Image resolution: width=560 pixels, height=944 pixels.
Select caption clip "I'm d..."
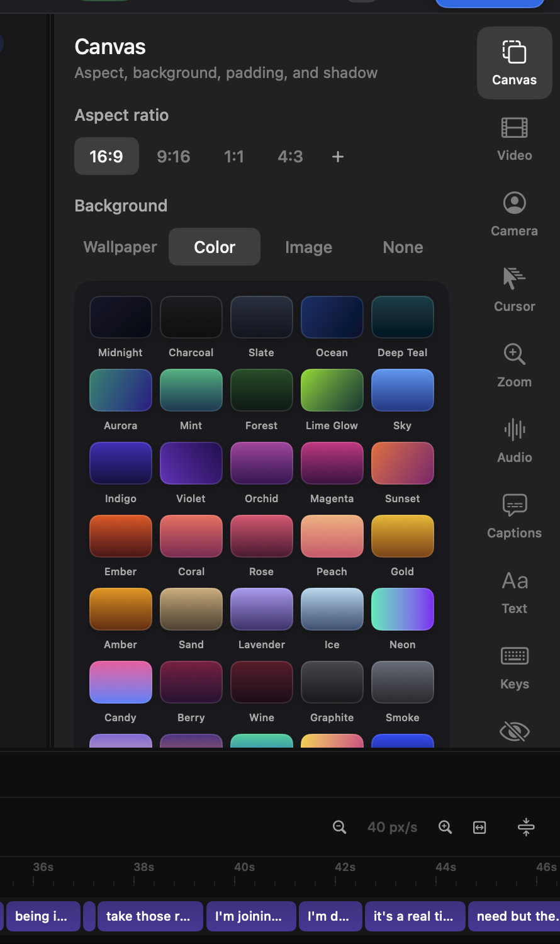331,916
